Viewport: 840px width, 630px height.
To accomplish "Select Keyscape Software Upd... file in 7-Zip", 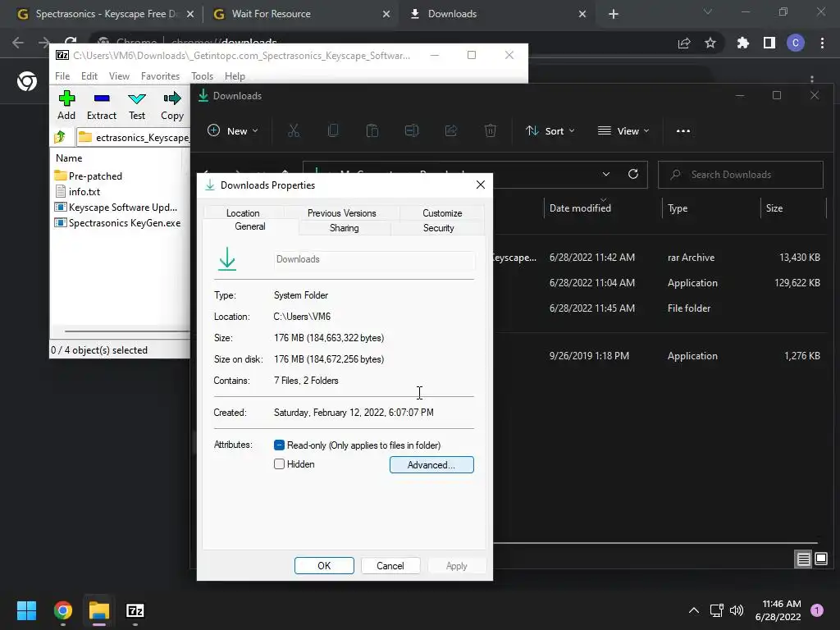I will [116, 207].
